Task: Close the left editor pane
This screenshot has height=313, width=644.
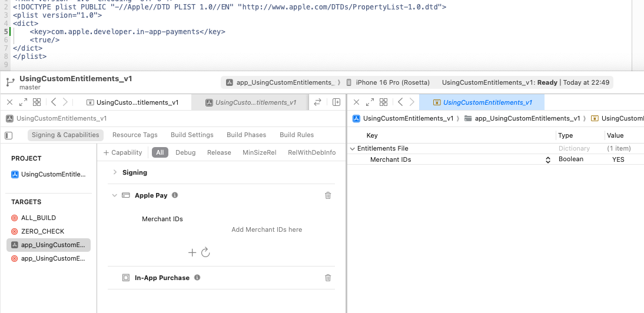Action: click(x=10, y=102)
